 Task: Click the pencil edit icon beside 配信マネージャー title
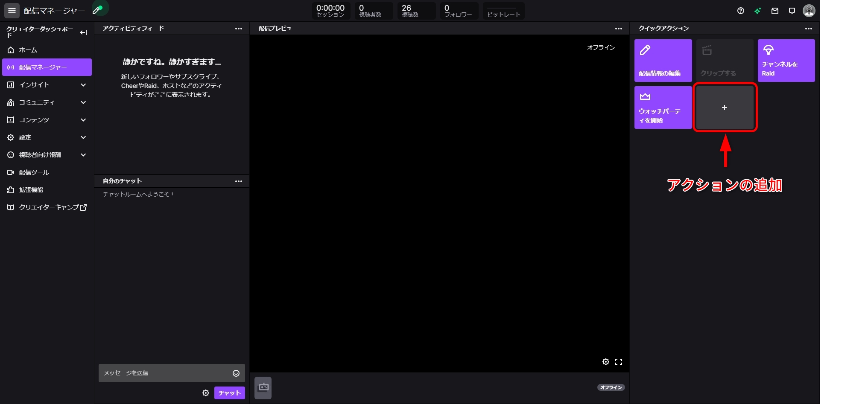pos(97,10)
